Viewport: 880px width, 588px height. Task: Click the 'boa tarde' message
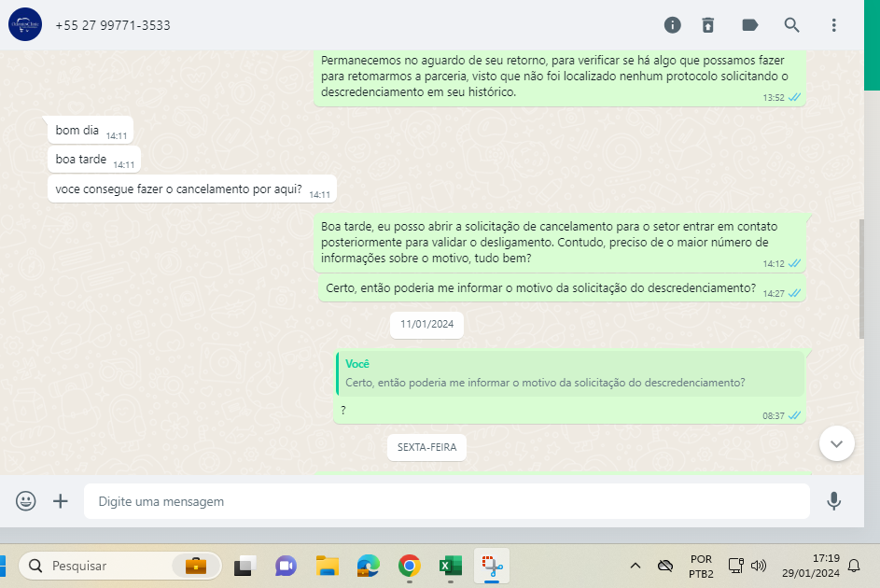point(94,160)
